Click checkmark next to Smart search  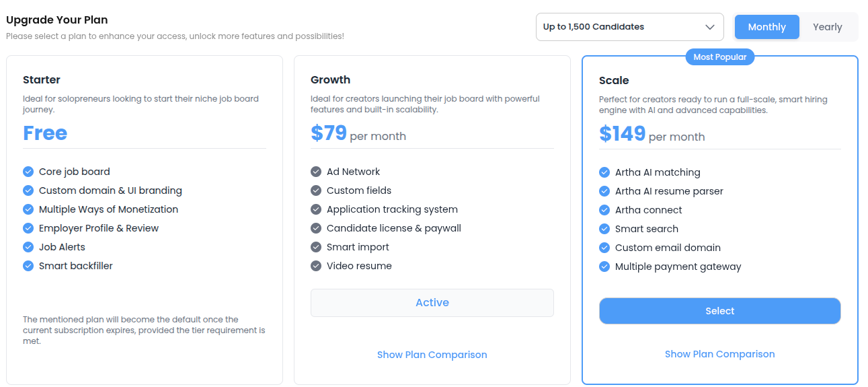click(x=604, y=229)
